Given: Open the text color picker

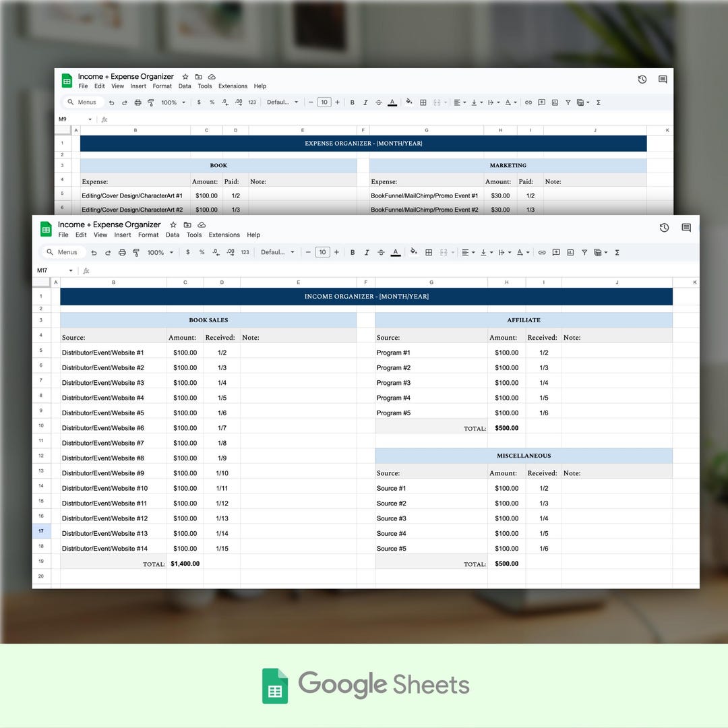Looking at the screenshot, I should (396, 252).
